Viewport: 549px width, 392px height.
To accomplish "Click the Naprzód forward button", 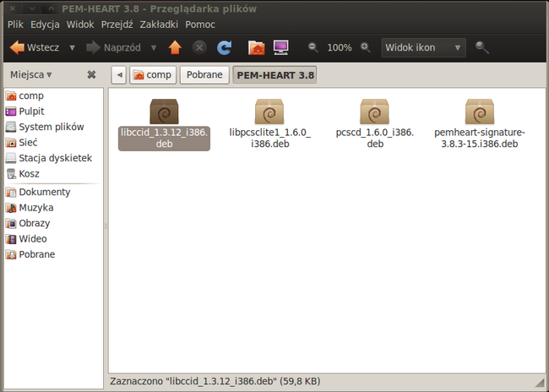I will pos(113,47).
